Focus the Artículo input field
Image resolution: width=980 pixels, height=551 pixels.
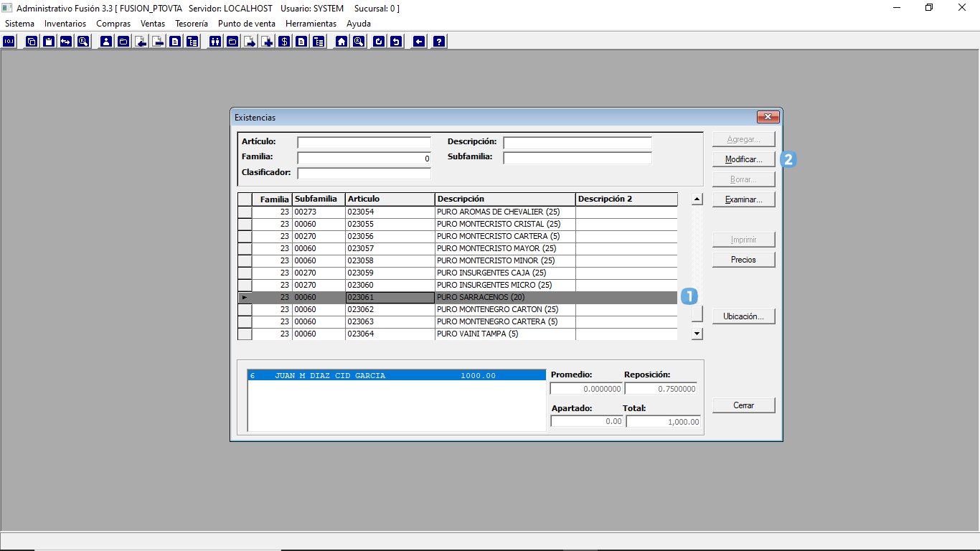(364, 143)
